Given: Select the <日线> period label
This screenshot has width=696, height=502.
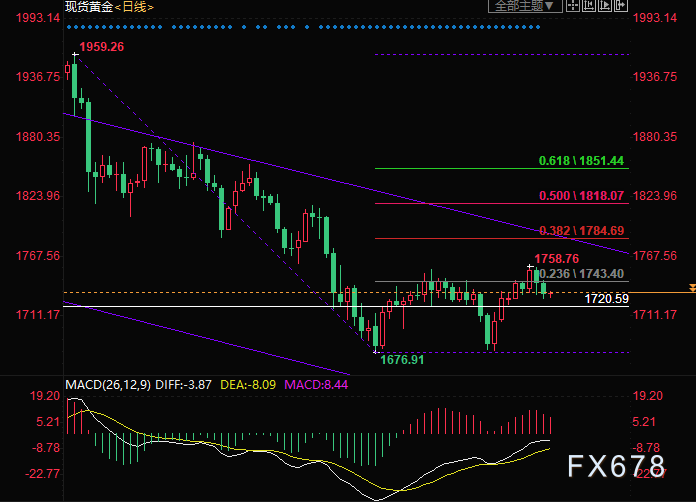Looking at the screenshot, I should click(134, 7).
